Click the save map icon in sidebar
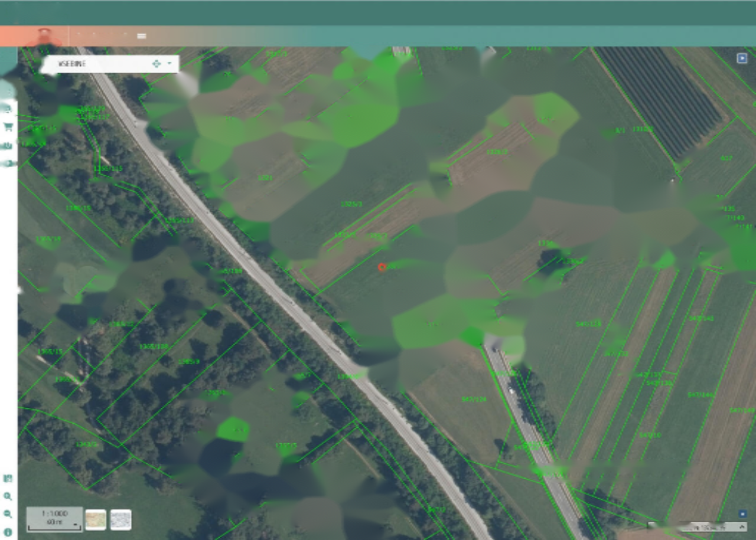This screenshot has width=756, height=540. pyautogui.click(x=8, y=479)
